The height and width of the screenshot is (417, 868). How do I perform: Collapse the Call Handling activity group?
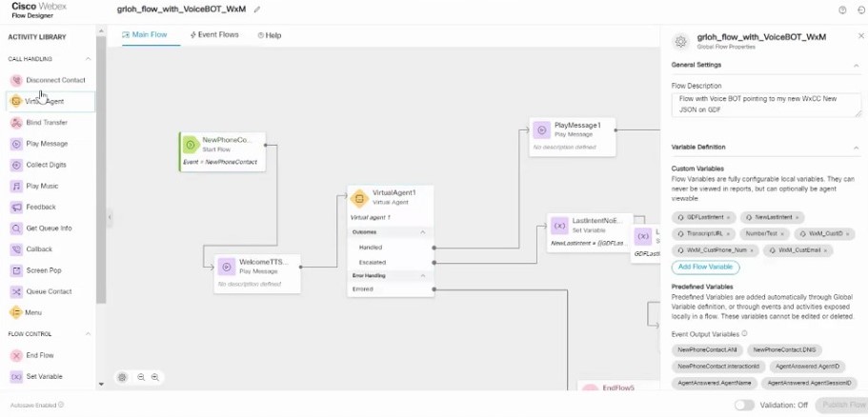(x=89, y=59)
